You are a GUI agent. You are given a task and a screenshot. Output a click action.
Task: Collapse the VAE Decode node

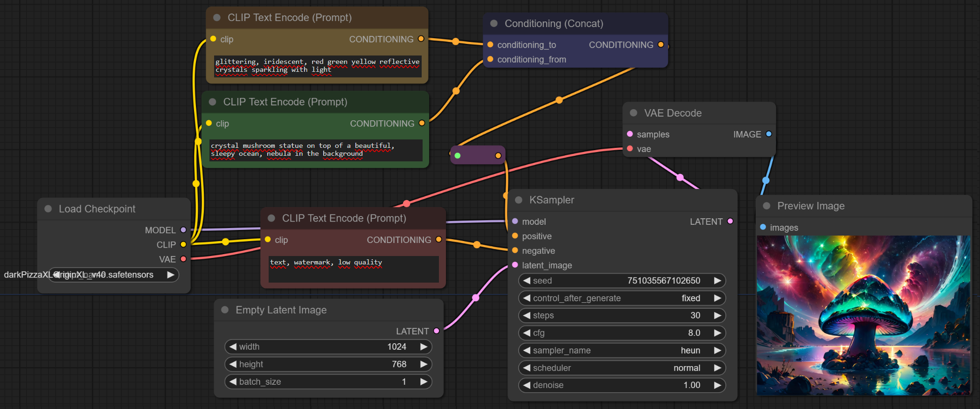tap(633, 113)
